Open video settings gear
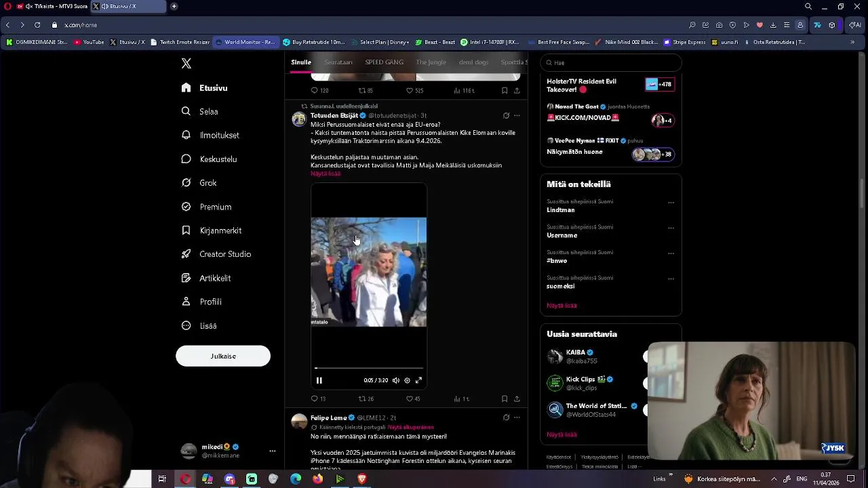868x488 pixels. (407, 380)
